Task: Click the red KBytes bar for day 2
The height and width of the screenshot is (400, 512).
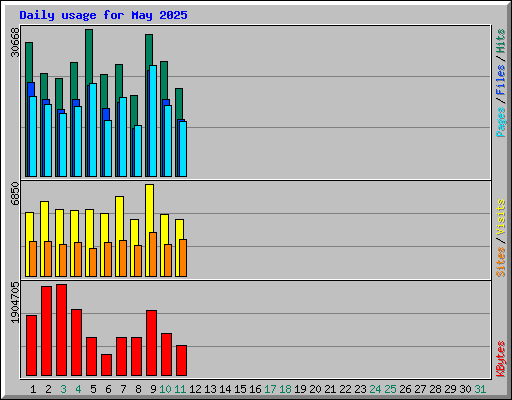Action: (x=47, y=331)
